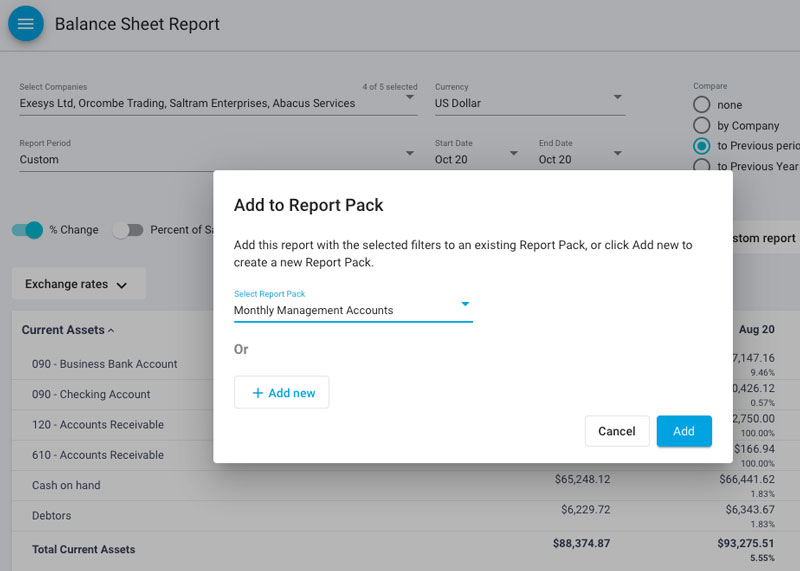Collapse the Current Assets section

click(68, 330)
